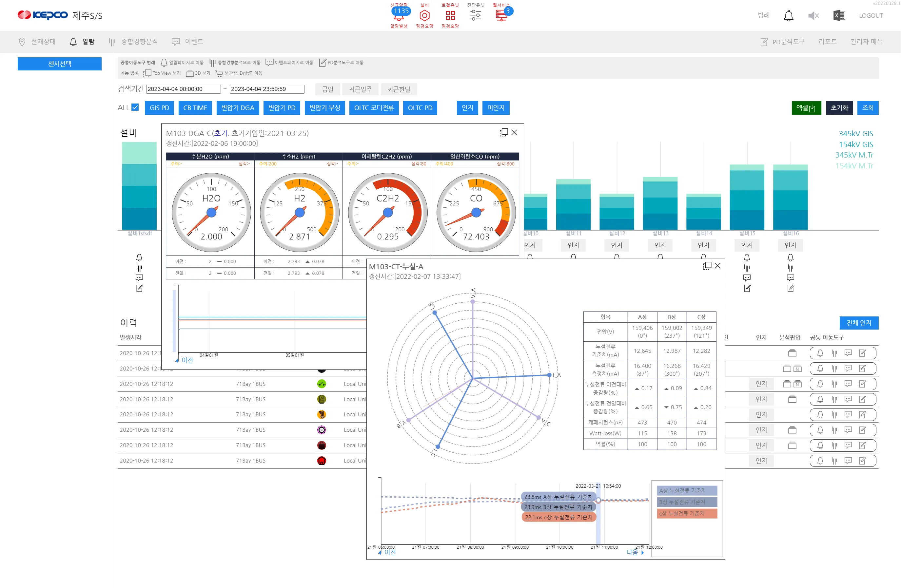Click the 전체 인지 button
The image size is (901, 588).
coord(859,323)
